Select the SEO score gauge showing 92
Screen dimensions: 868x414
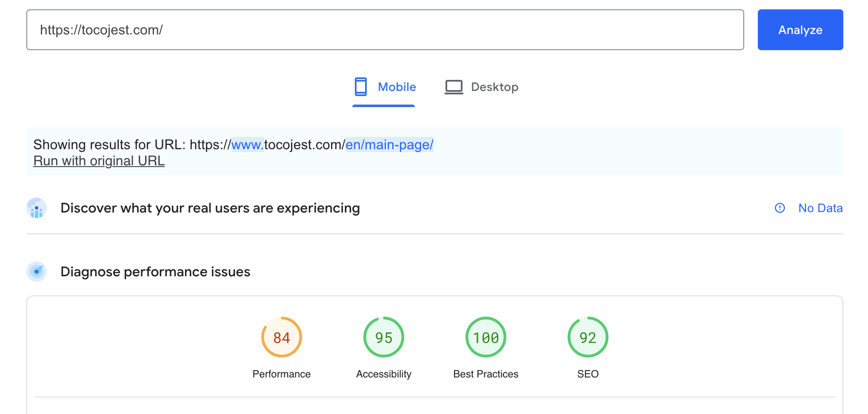point(588,337)
